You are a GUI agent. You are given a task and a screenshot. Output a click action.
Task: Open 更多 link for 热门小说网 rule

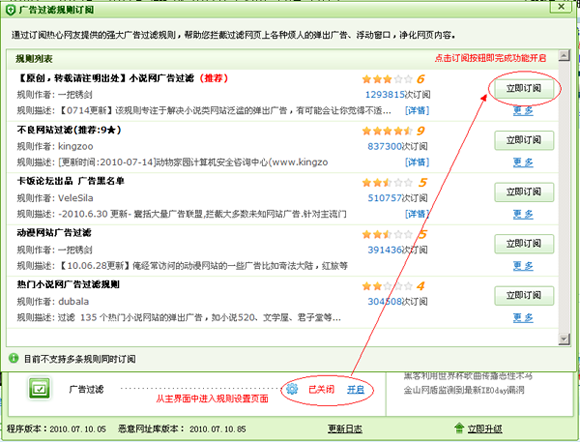(x=523, y=318)
